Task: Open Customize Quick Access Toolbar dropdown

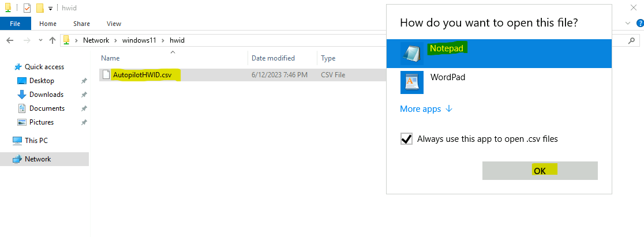Action: pos(50,8)
